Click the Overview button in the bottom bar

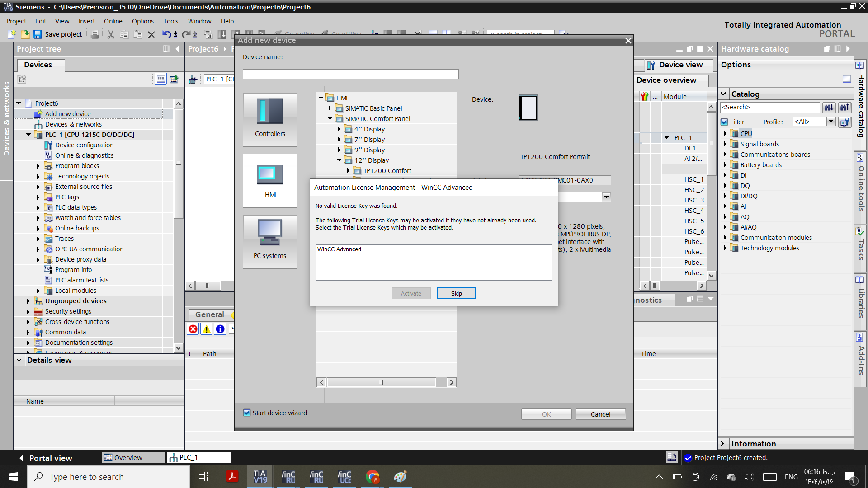(133, 458)
